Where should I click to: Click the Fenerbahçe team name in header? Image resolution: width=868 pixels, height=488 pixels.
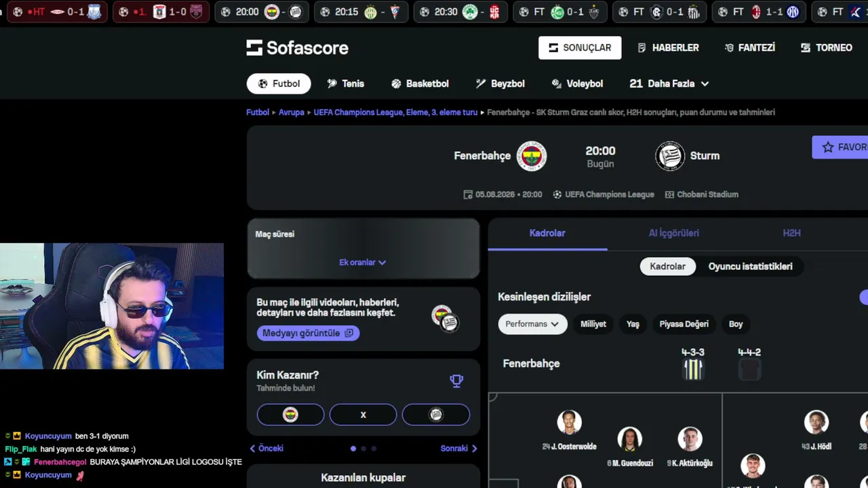482,156
